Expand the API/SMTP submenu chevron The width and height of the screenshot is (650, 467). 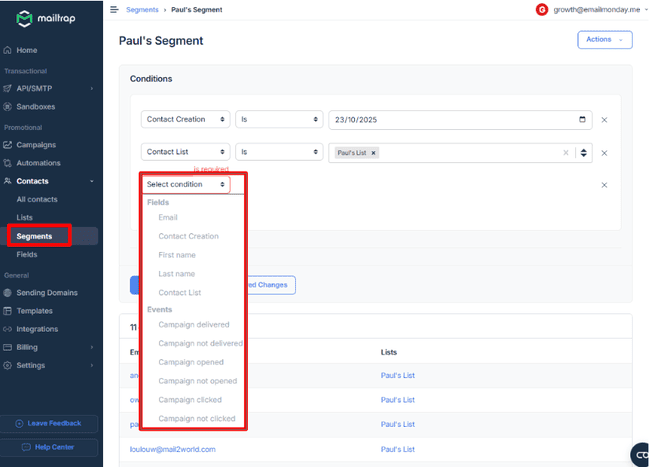click(92, 88)
